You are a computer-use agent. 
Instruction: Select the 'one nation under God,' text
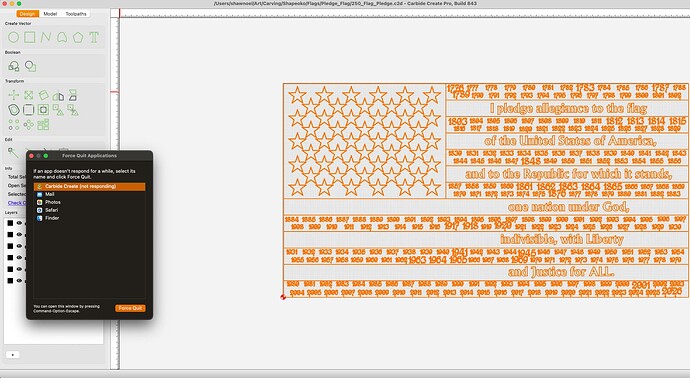(569, 206)
